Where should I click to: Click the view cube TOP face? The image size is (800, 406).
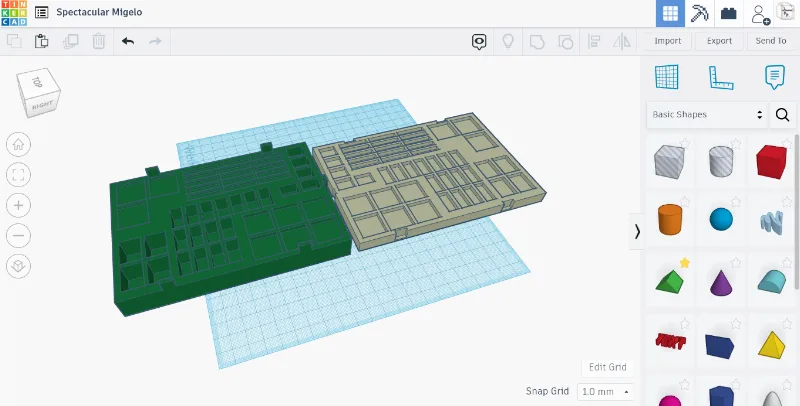coord(37,82)
